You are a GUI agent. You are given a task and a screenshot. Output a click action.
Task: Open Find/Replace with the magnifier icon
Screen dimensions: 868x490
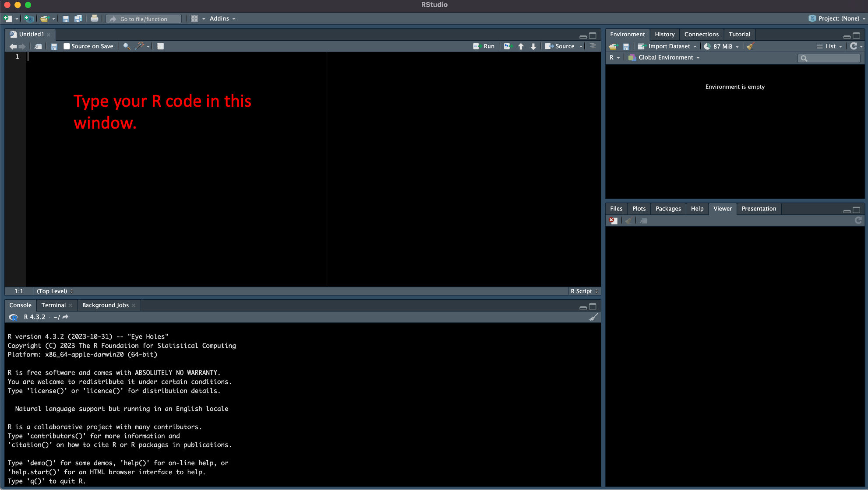127,46
